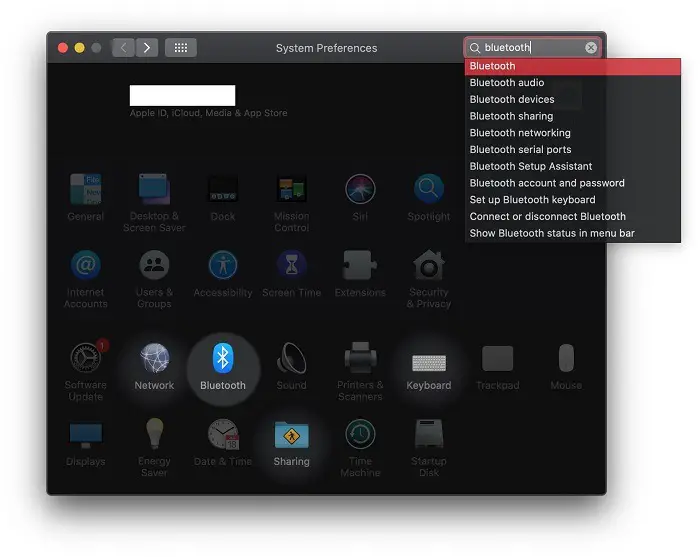
Task: Choose 'Bluetooth audio' search suggestion
Action: pyautogui.click(x=573, y=83)
